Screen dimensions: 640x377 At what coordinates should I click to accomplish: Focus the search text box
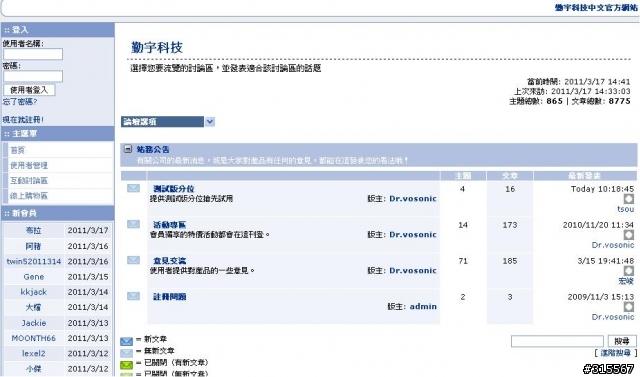point(557,341)
